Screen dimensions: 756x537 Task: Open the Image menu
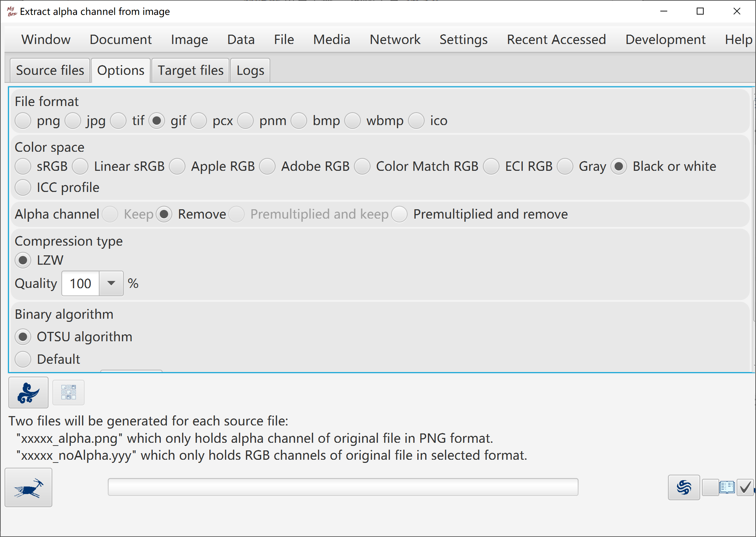pos(189,39)
